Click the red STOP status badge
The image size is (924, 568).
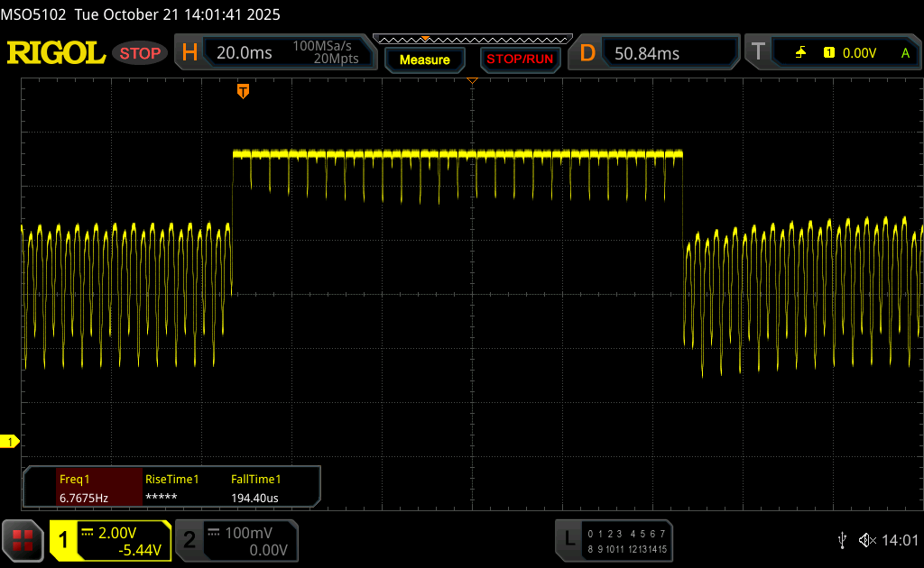tap(141, 53)
